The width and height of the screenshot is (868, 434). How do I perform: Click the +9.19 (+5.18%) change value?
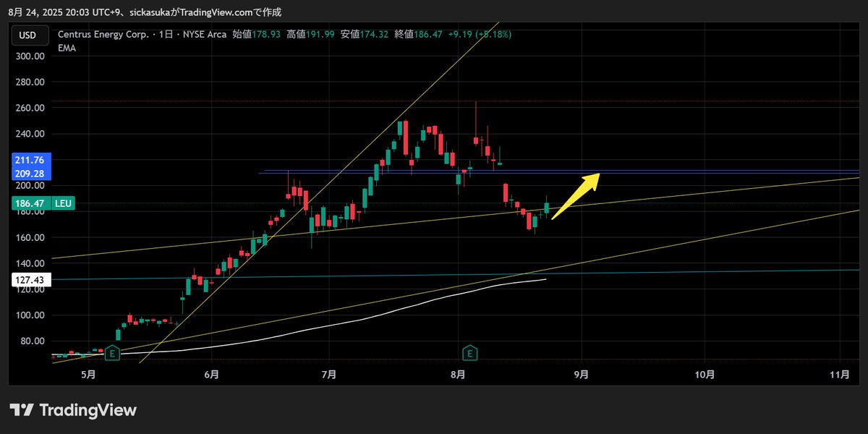[480, 34]
